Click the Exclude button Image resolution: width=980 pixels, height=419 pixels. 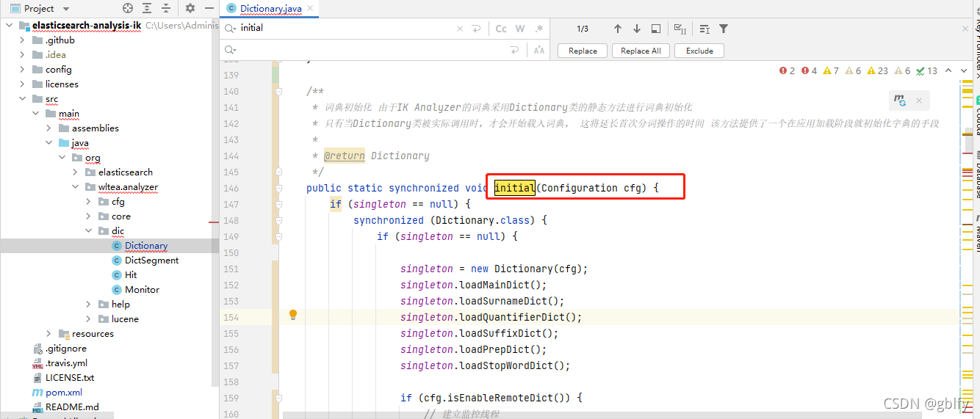click(699, 51)
